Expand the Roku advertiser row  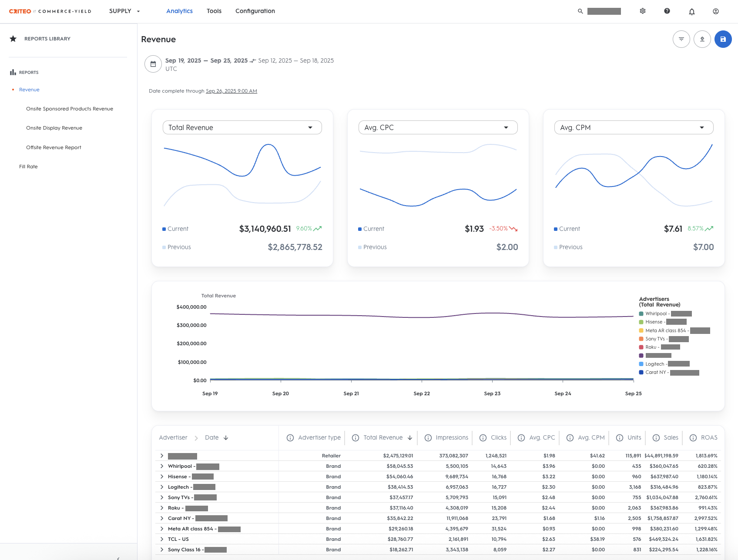click(x=162, y=508)
